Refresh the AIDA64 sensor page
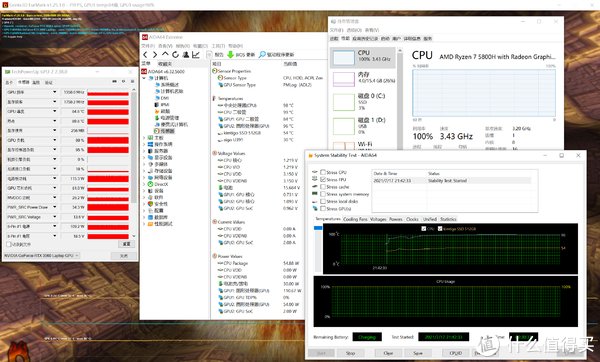600x362 pixels. [x=175, y=55]
